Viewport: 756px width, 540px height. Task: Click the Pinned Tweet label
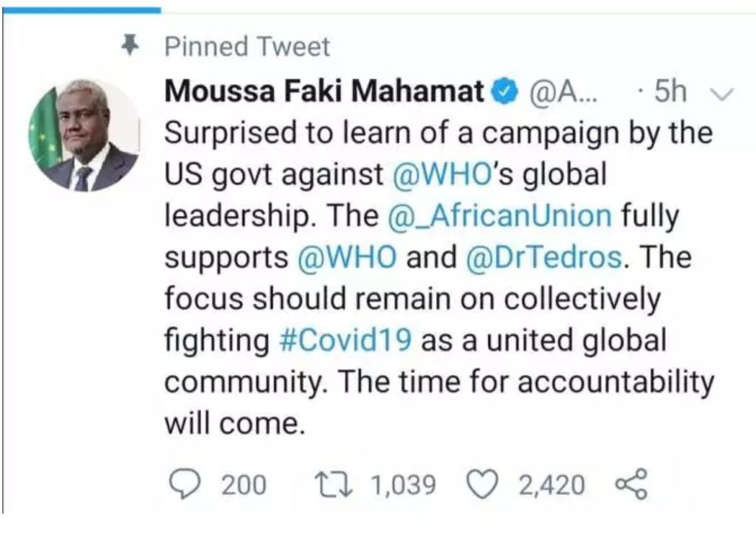click(247, 47)
